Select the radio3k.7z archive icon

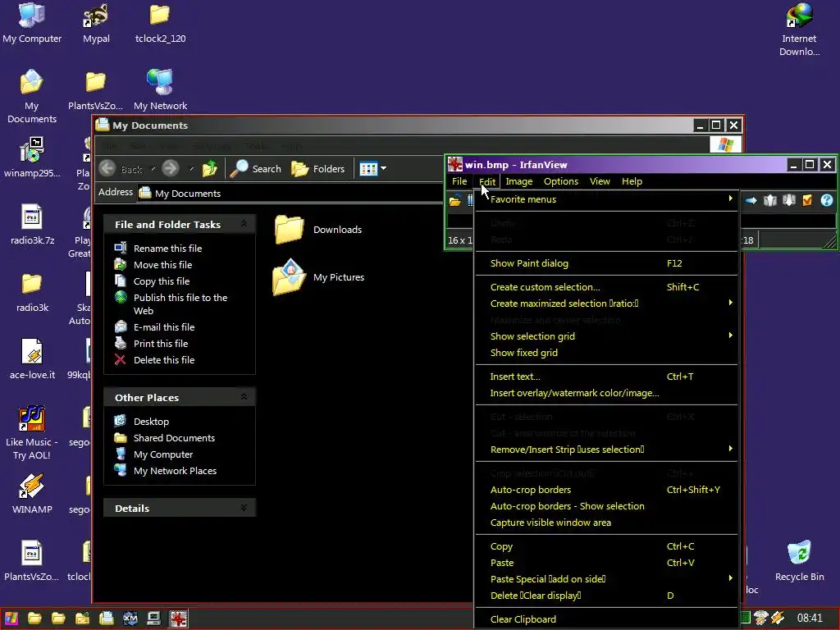[x=32, y=225]
